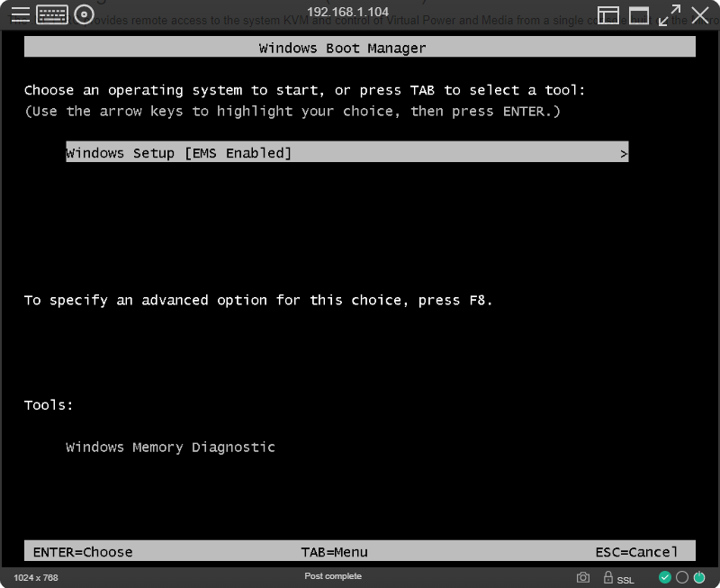Click the Windows Boot Manager title bar
Image resolution: width=720 pixels, height=588 pixels.
[x=360, y=47]
